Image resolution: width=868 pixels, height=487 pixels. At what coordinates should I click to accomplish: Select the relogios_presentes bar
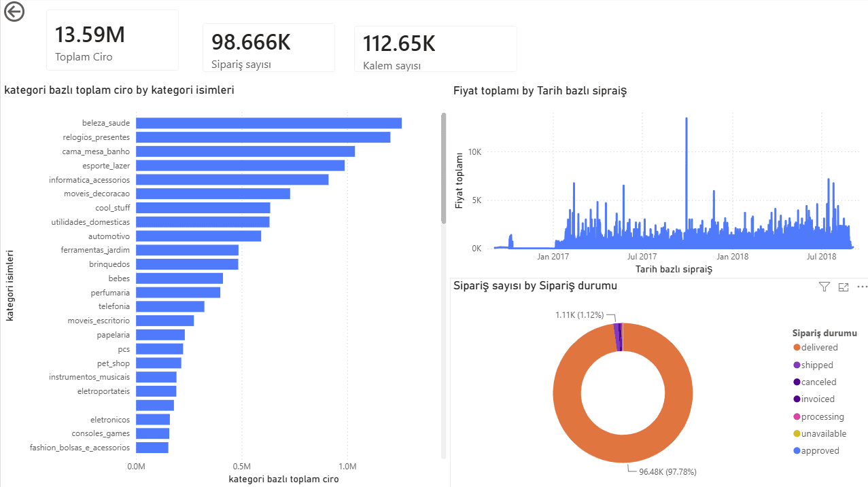(x=263, y=137)
